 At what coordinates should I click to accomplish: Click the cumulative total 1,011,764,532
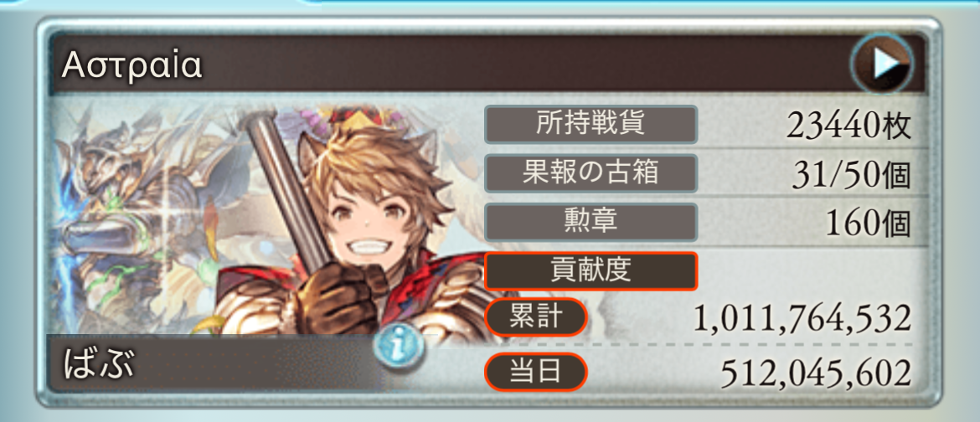(802, 319)
